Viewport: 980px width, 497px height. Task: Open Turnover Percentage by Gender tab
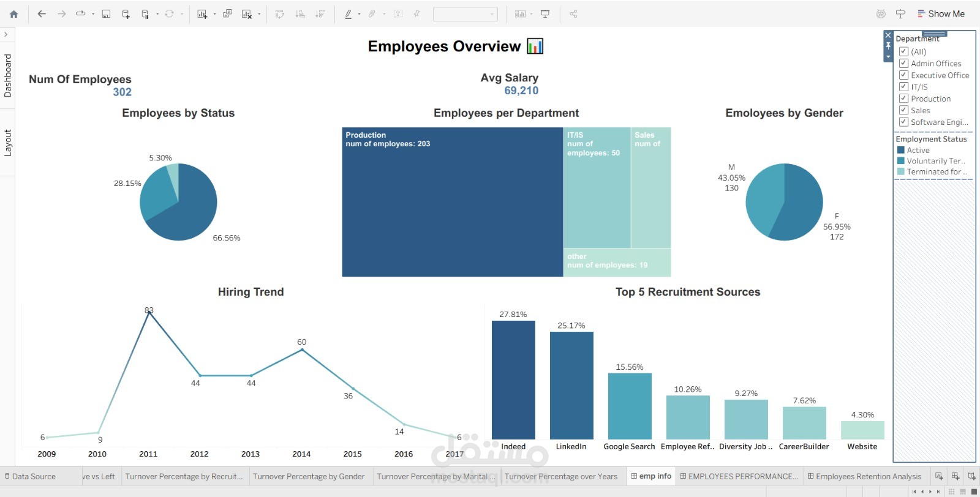click(309, 476)
